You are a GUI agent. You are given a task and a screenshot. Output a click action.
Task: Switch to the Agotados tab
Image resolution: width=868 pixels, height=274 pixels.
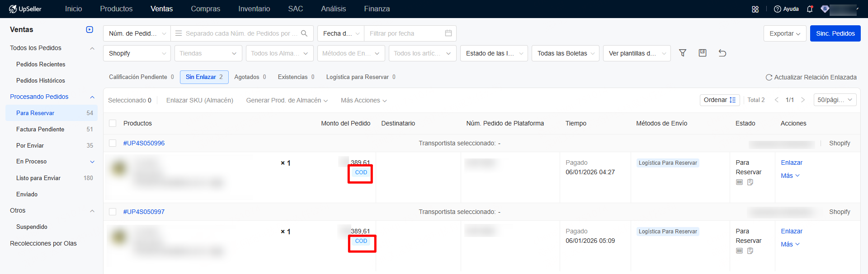250,77
